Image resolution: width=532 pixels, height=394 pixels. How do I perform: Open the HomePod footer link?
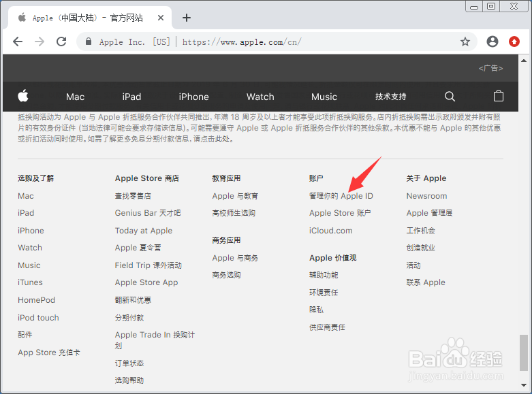[36, 300]
